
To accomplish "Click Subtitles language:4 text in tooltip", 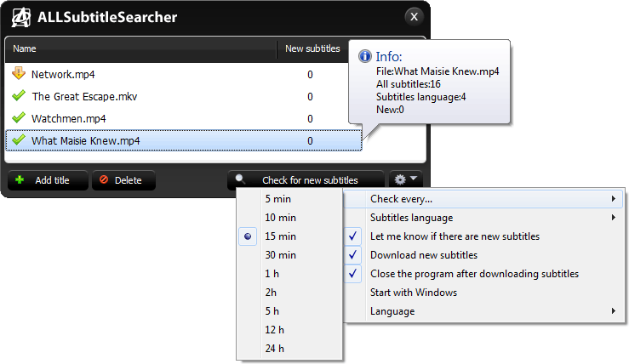I will pos(420,97).
